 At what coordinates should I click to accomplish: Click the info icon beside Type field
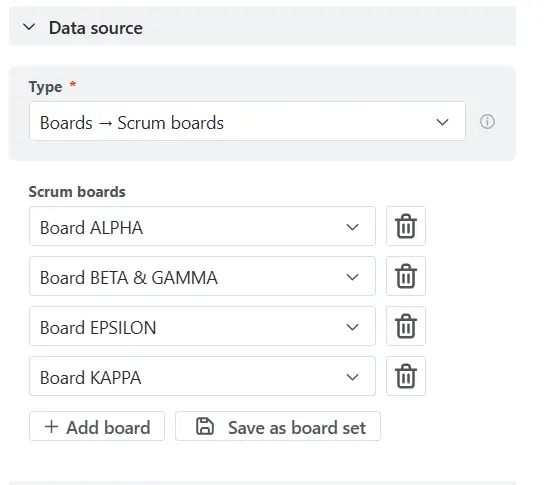487,122
